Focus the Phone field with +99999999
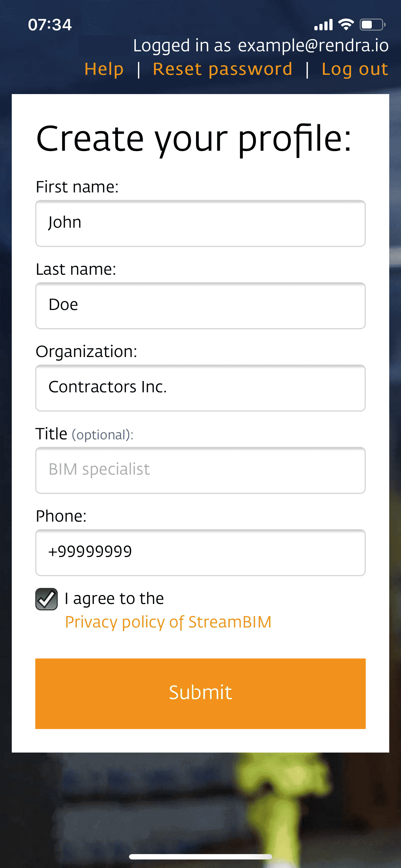This screenshot has height=868, width=401. point(200,553)
